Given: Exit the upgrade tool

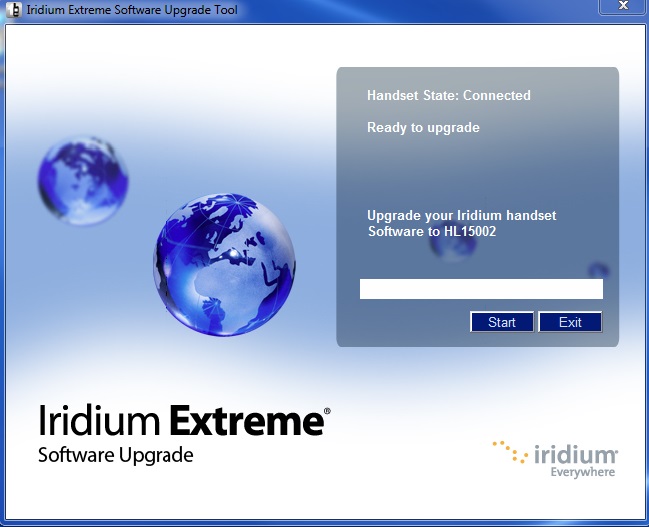Looking at the screenshot, I should click(570, 322).
